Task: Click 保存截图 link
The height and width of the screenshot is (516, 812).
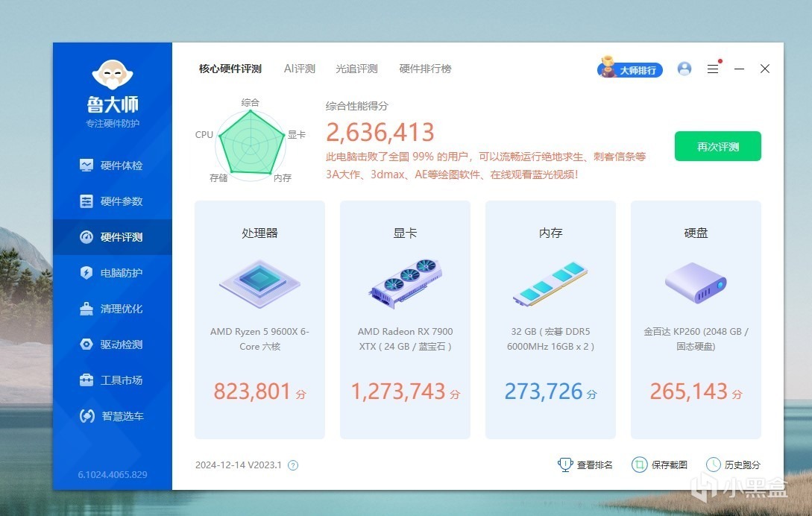Action: [x=660, y=465]
